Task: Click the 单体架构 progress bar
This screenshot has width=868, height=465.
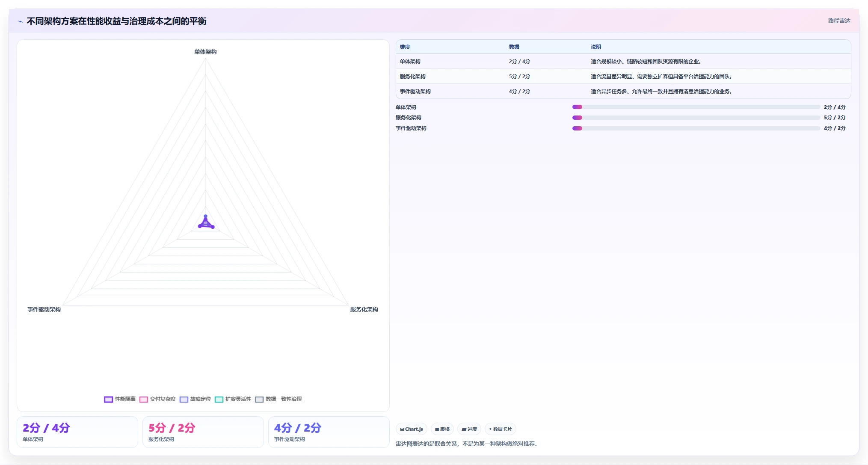Action: pos(696,107)
